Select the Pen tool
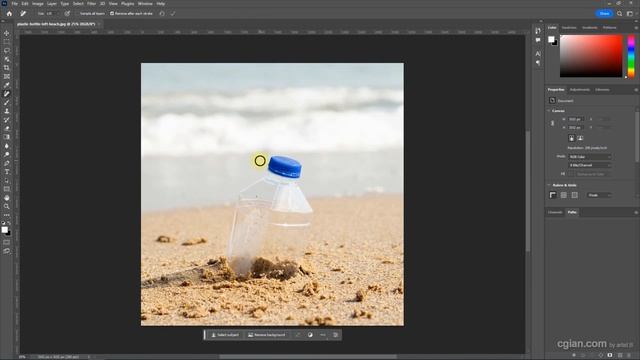This screenshot has height=360, width=640. tap(7, 163)
